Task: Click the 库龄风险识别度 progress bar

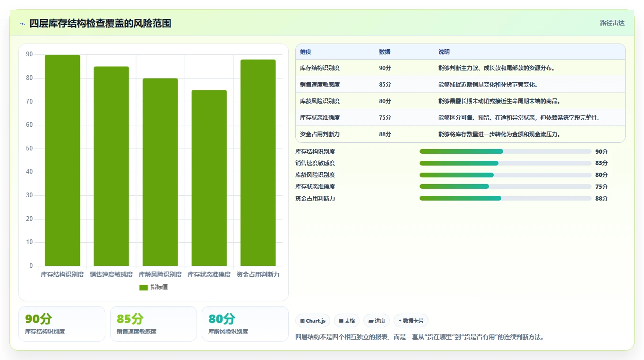Action: (x=506, y=175)
